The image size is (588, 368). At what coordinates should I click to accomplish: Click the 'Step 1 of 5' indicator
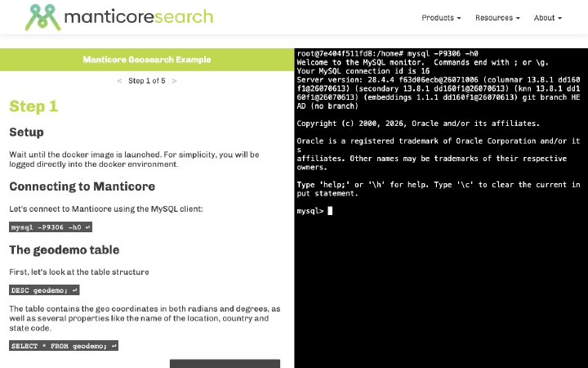pos(147,81)
